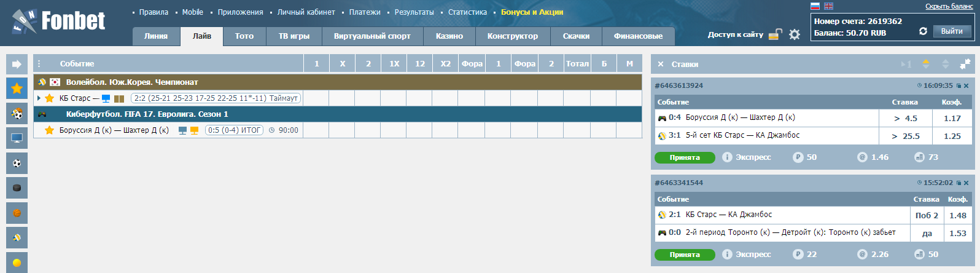
Task: Open the settings gear icon
Action: [795, 34]
